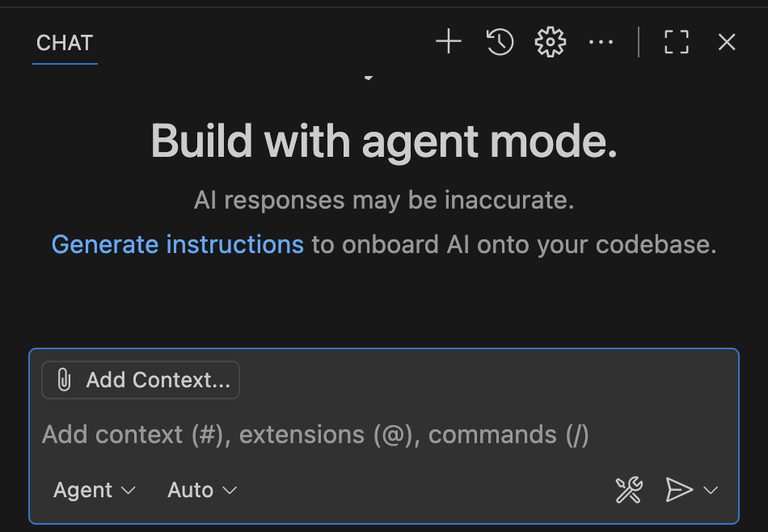Expand the send options chevron
This screenshot has height=532, width=768.
[x=711, y=490]
